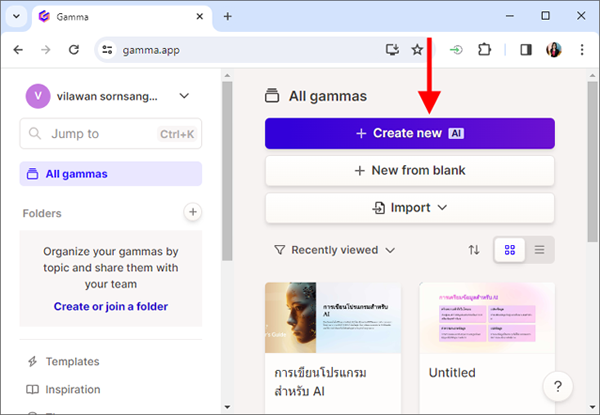Click the Jump to search field
The height and width of the screenshot is (415, 600).
(x=111, y=133)
